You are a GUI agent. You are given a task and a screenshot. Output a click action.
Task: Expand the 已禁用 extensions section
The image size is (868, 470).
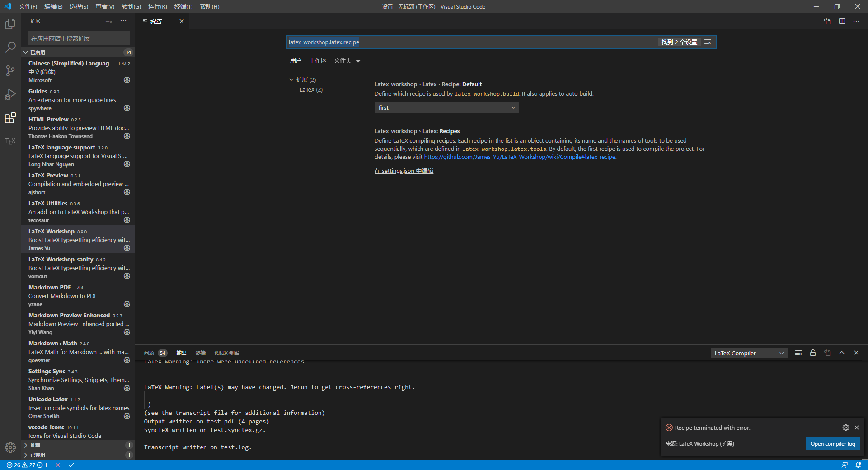point(78,455)
